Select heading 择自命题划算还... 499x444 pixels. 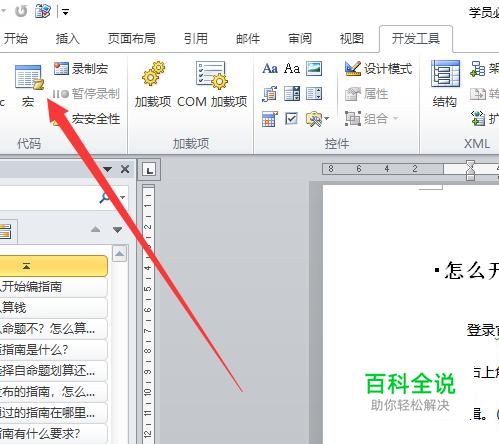pyautogui.click(x=53, y=370)
